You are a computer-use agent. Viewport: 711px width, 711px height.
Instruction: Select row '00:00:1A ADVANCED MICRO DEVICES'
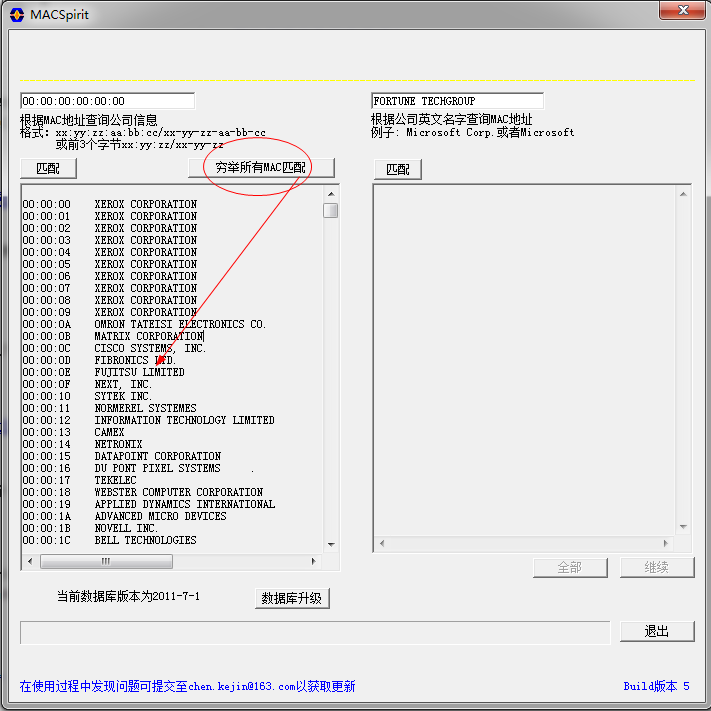coord(124,517)
